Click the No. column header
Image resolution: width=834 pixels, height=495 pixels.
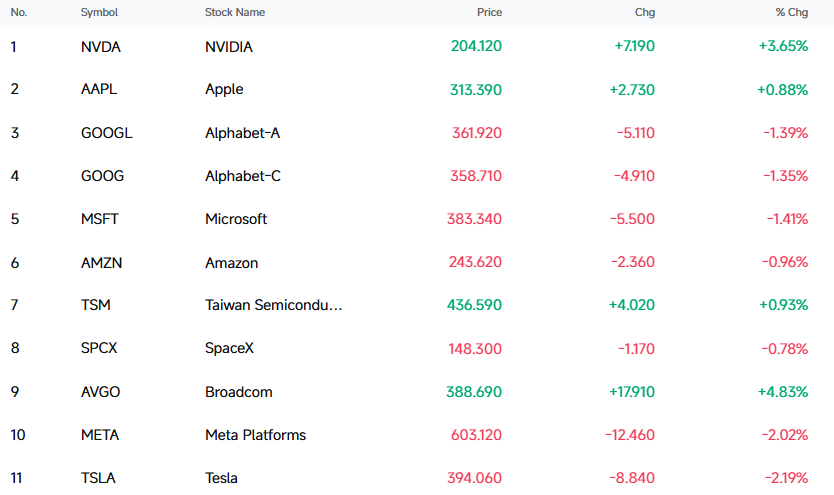(x=19, y=12)
